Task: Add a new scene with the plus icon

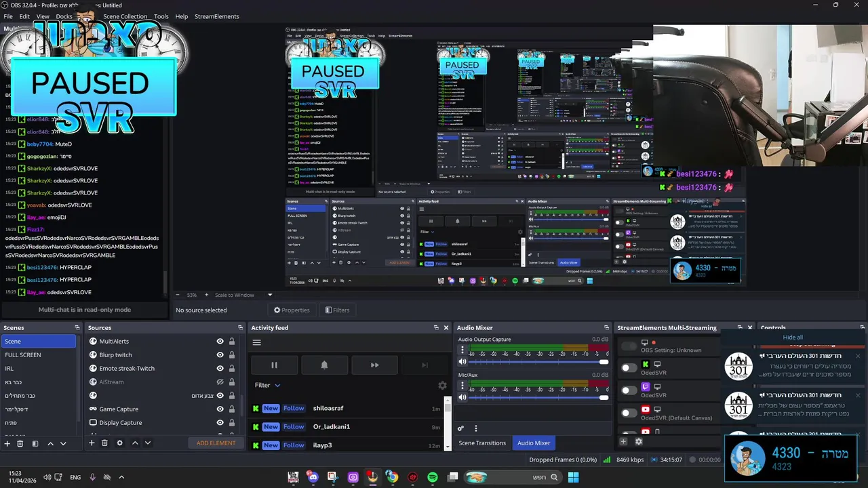Action: point(7,443)
